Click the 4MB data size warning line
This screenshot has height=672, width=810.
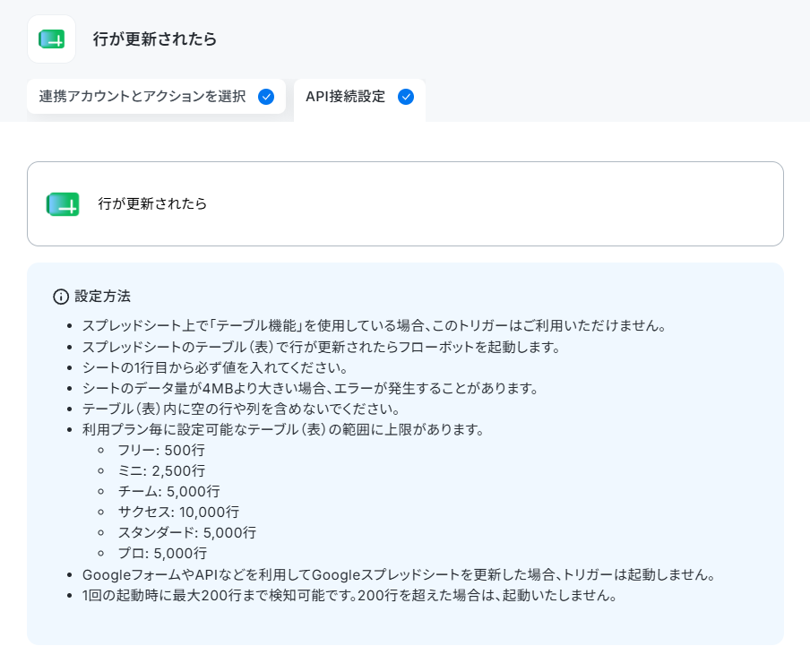(310, 389)
